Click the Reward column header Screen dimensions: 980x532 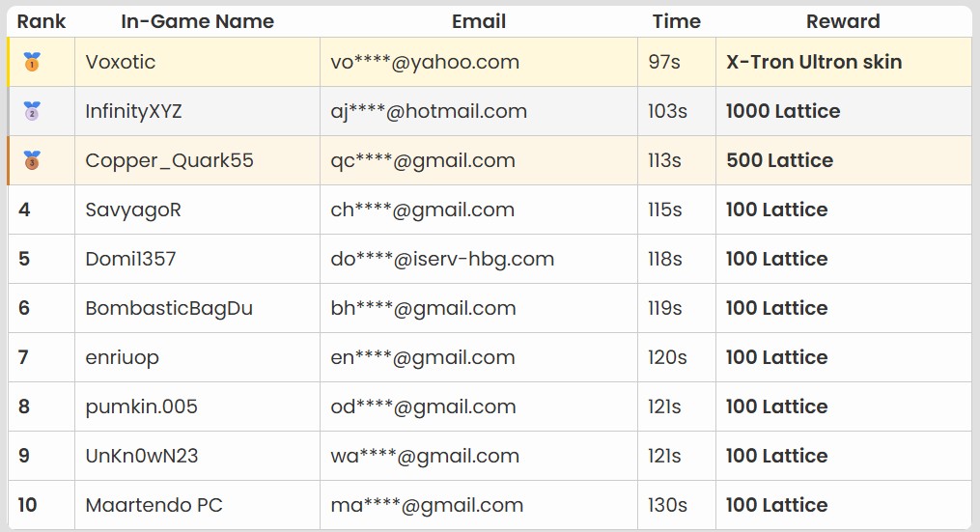pos(843,21)
